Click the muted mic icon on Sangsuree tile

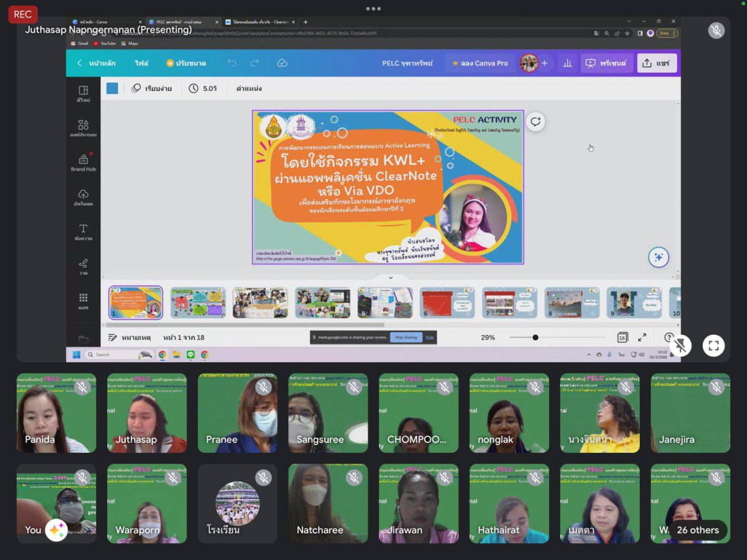[x=354, y=387]
